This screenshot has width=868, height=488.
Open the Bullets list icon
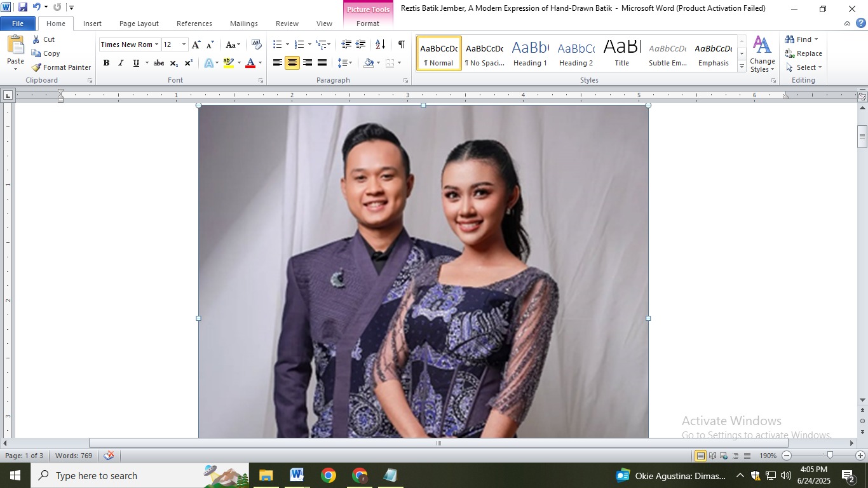[277, 44]
